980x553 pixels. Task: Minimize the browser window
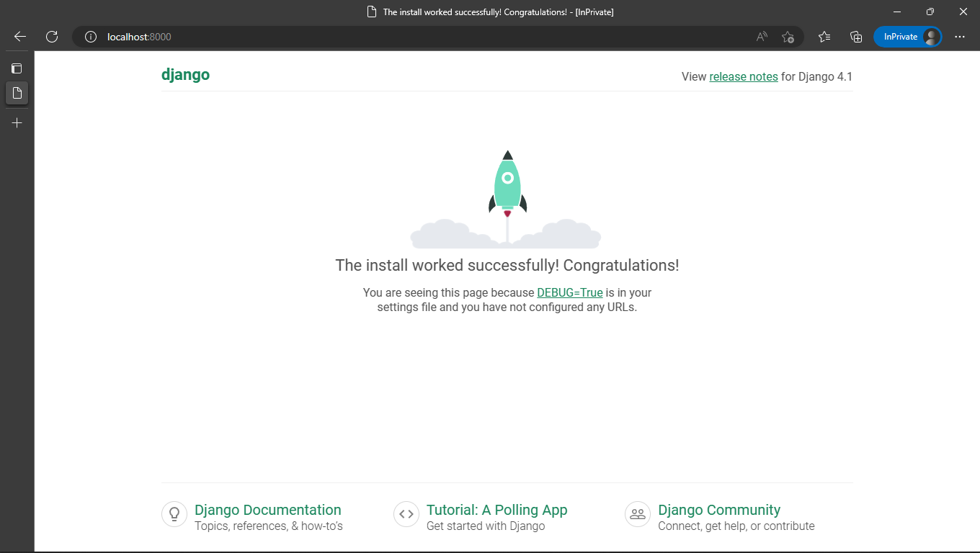[x=897, y=12]
